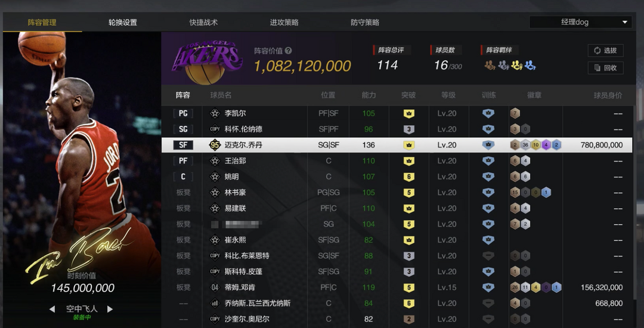The image size is (644, 328).
Task: Click Michael Jordan player portrait
Action: [x=82, y=152]
